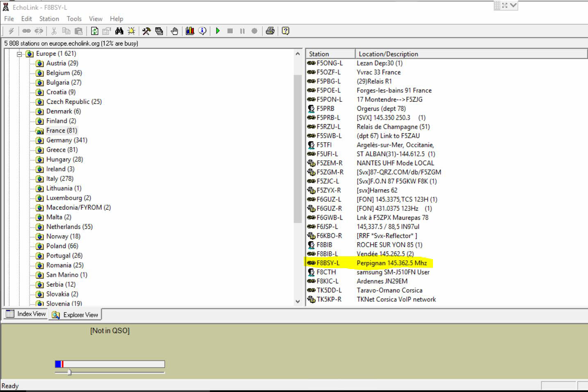
Task: Click the F6GUZ-R repeater icon
Action: click(x=311, y=209)
